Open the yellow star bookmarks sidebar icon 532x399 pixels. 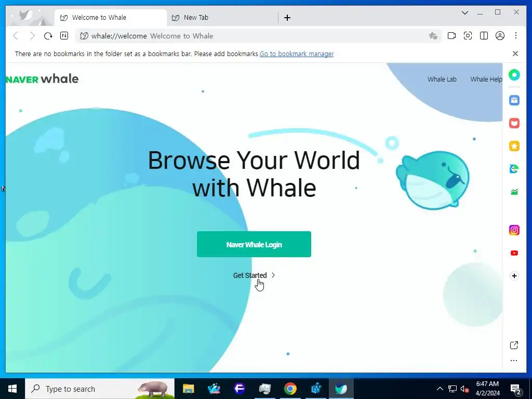tap(514, 146)
